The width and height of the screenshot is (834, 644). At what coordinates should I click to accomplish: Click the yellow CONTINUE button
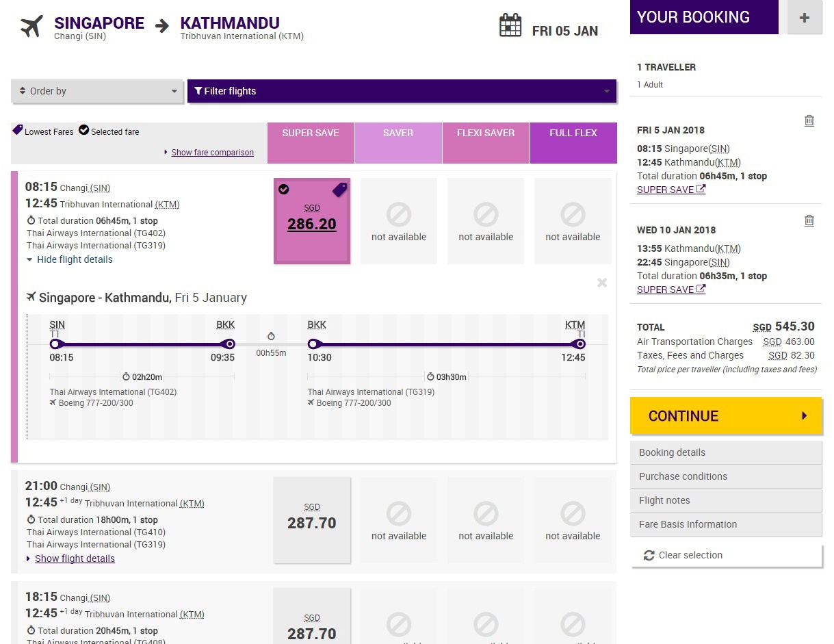point(726,415)
